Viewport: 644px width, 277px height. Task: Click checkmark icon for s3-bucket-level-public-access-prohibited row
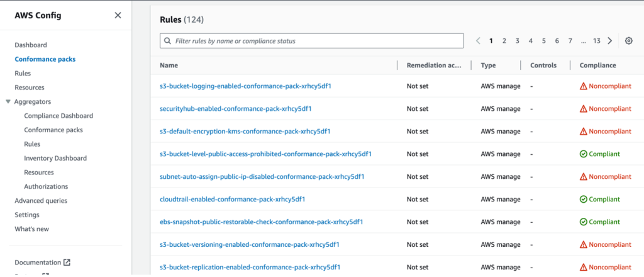[x=583, y=154]
